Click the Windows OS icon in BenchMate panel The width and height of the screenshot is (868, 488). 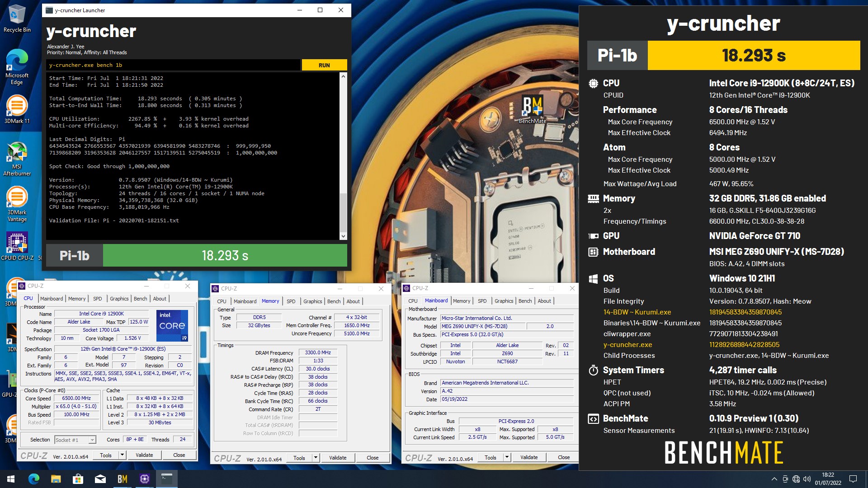pyautogui.click(x=593, y=278)
